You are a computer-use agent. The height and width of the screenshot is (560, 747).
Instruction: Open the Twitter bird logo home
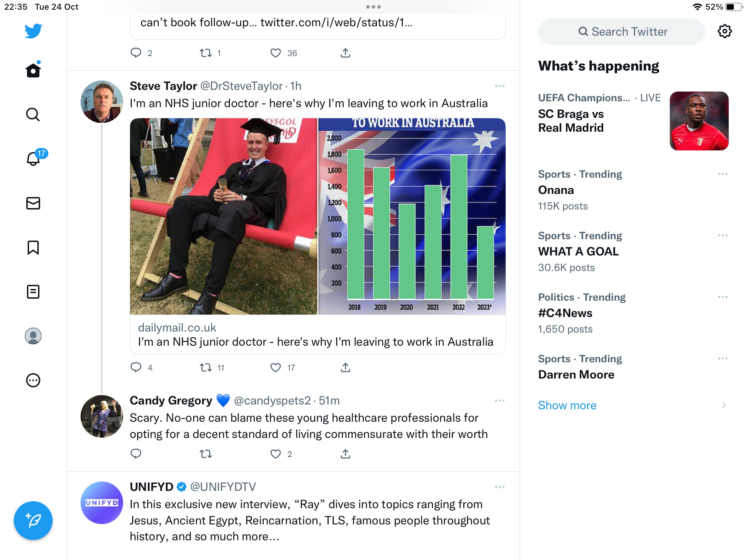coord(33,31)
